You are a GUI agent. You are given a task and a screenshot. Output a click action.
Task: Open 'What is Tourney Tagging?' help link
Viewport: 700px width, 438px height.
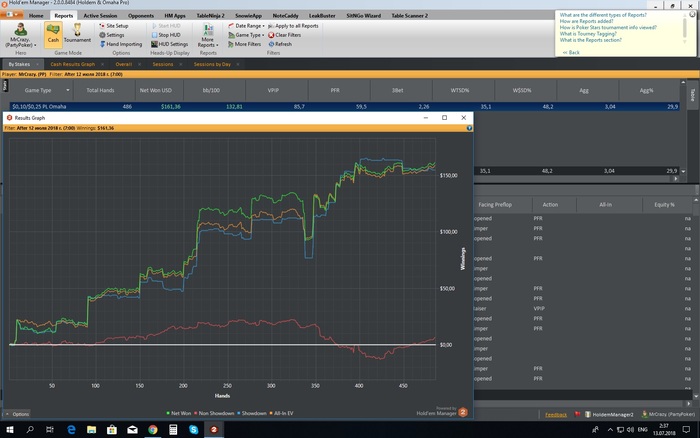click(588, 33)
